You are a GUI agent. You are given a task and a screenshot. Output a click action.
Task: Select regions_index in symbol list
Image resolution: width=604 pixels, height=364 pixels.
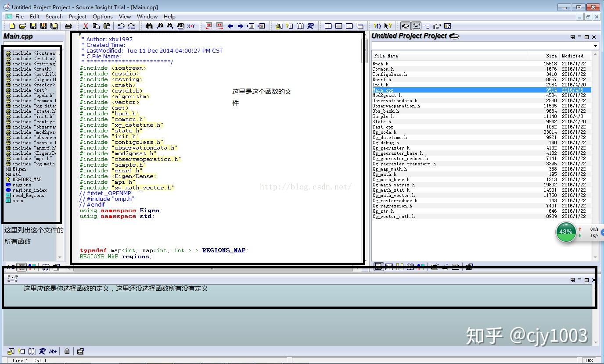[29, 190]
